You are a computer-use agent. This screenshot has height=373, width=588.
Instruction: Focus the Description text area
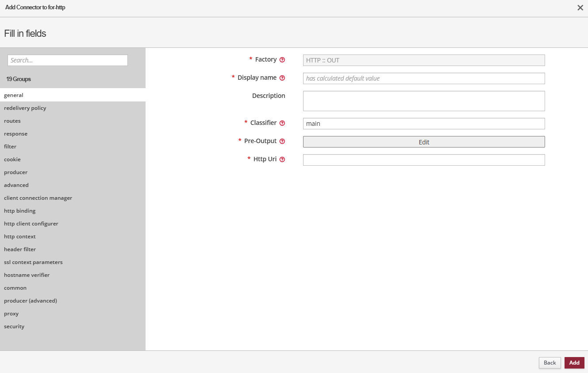point(423,101)
